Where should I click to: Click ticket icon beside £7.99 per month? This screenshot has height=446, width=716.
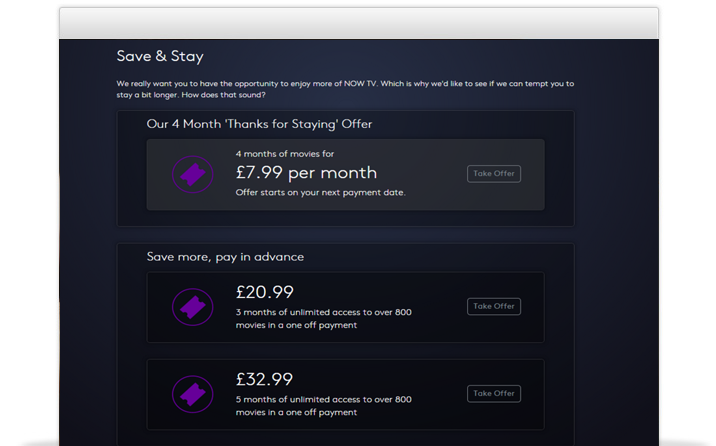point(193,174)
